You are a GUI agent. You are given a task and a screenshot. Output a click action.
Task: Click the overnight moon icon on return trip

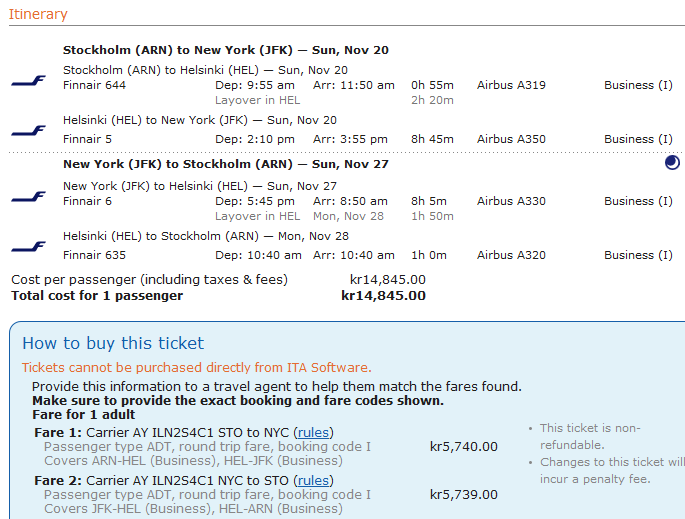click(x=672, y=163)
